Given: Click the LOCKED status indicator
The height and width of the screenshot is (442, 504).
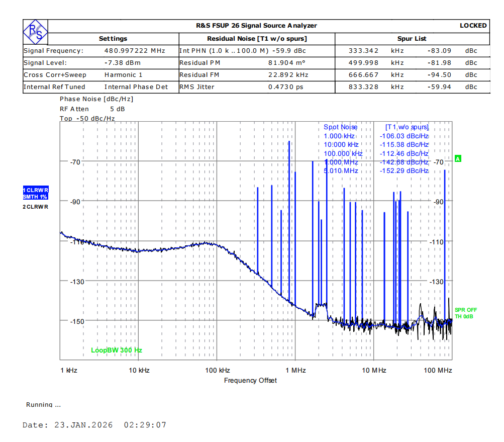Looking at the screenshot, I should (473, 26).
